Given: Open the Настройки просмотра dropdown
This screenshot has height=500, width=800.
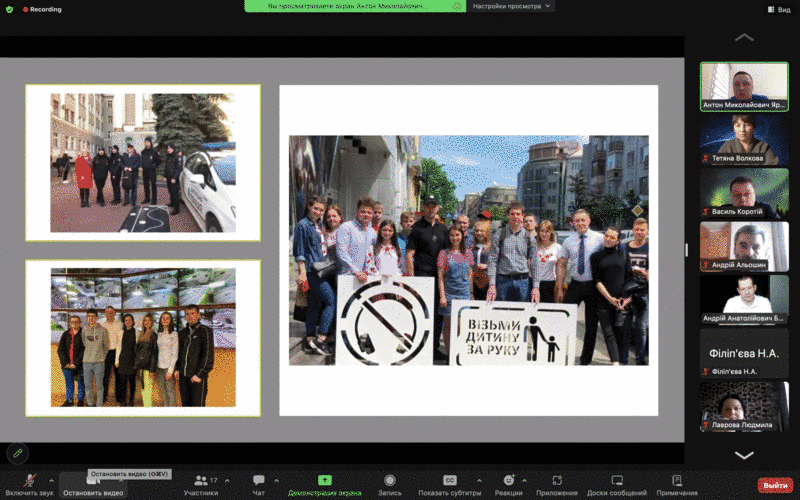Looking at the screenshot, I should tap(511, 6).
